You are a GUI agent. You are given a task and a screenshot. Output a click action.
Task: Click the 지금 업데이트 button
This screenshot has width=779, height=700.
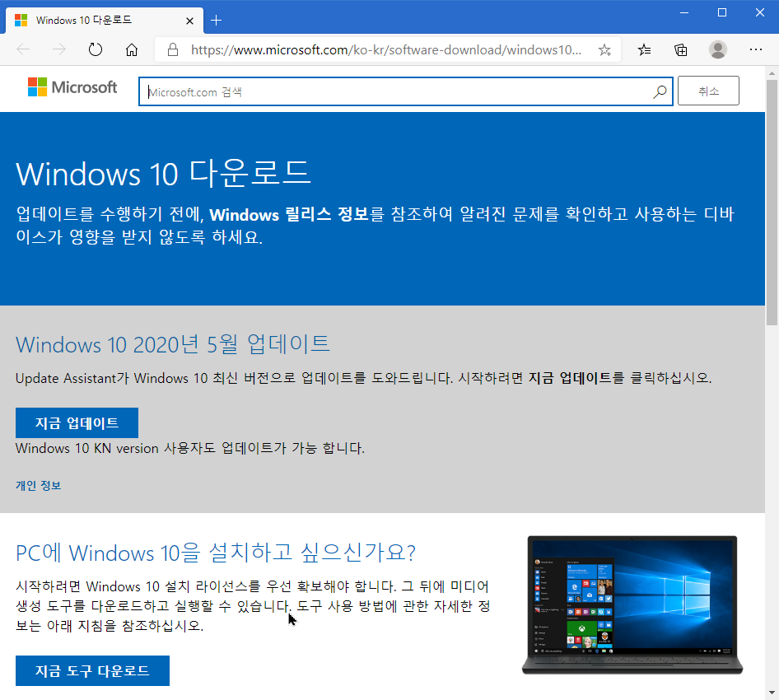point(77,422)
